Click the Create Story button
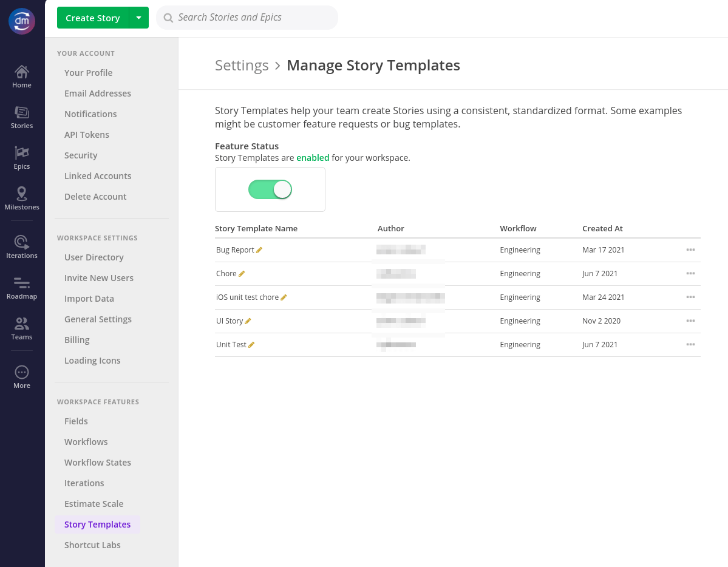728x567 pixels. (x=93, y=18)
